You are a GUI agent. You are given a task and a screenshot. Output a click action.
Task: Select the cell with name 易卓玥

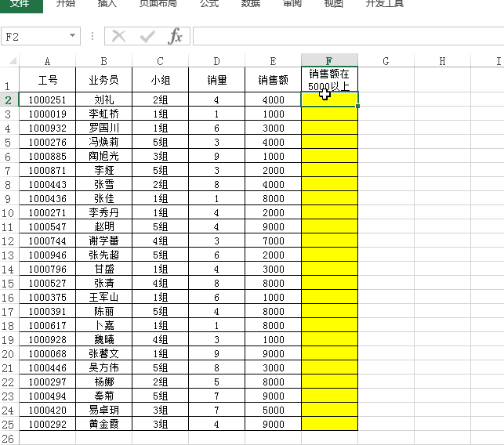(103, 411)
